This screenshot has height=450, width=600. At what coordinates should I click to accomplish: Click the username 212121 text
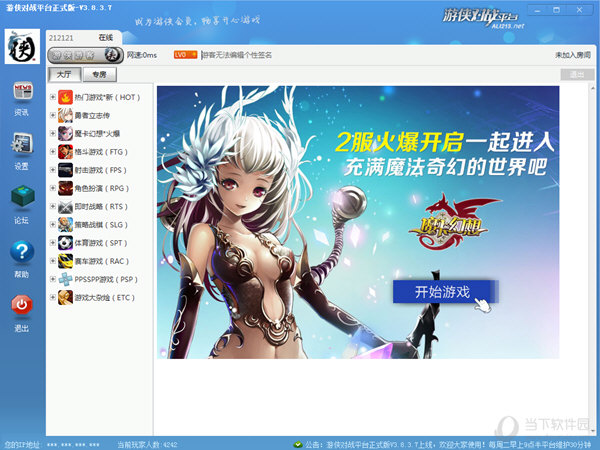point(61,38)
